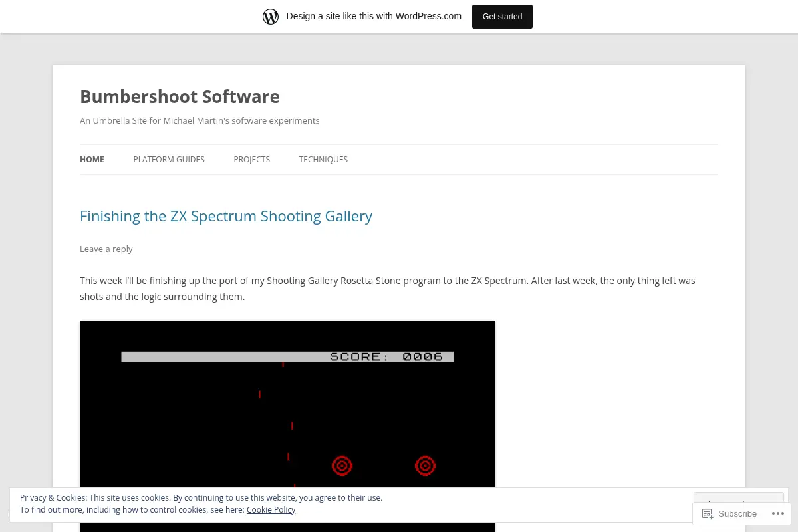Open the PLATFORM GUIDES menu

tap(169, 160)
